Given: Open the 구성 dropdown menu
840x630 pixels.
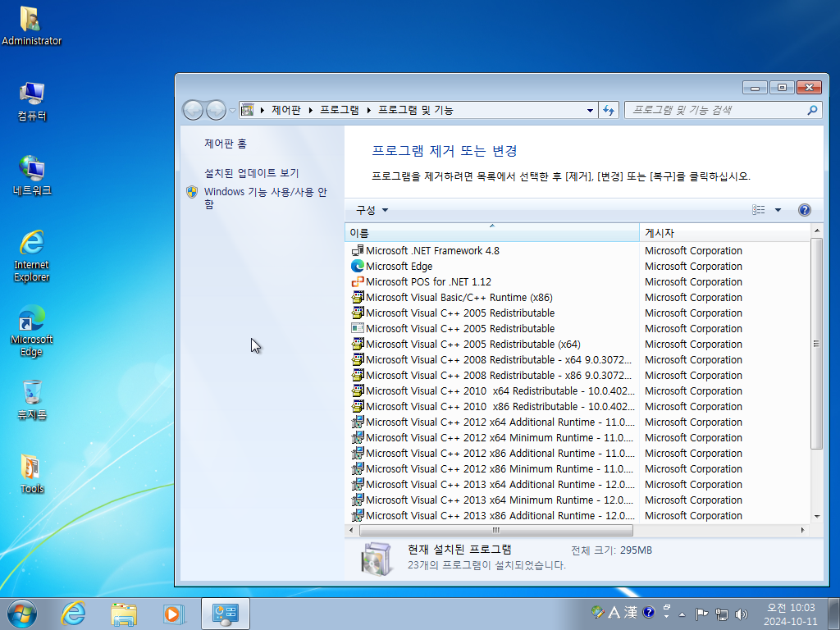Looking at the screenshot, I should (372, 210).
